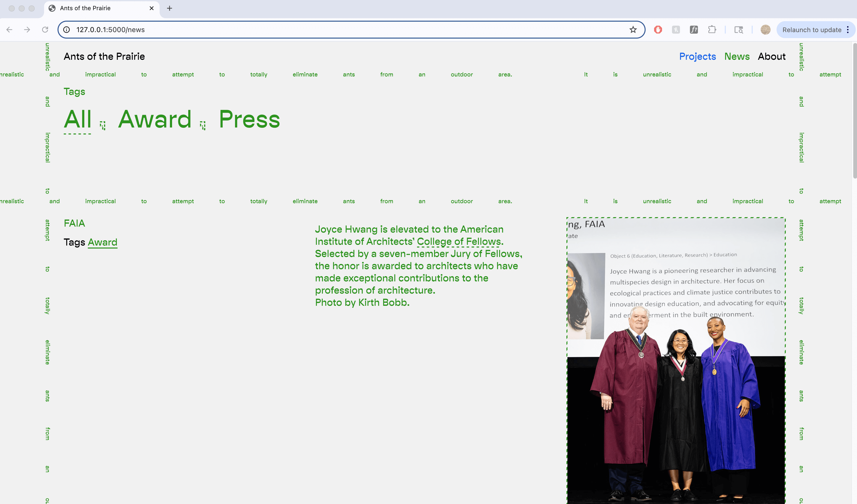Open the College of Fellows link
The height and width of the screenshot is (504, 857).
click(459, 242)
